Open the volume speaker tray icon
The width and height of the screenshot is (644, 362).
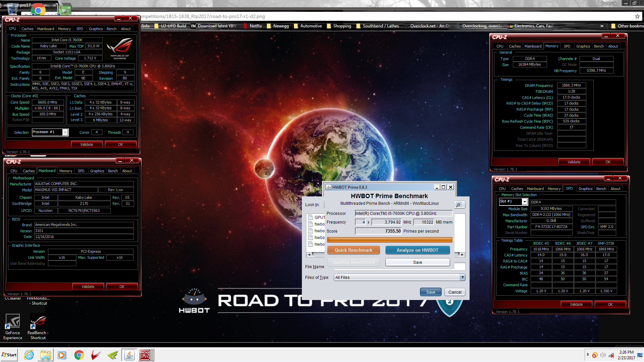[603, 355]
